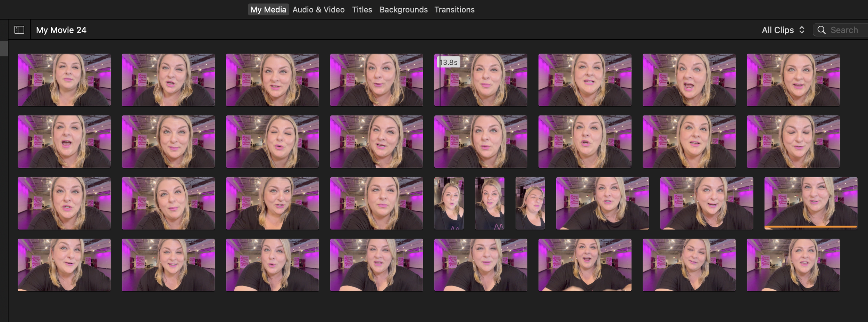Click into the Search field
The image size is (868, 322).
pyautogui.click(x=841, y=30)
